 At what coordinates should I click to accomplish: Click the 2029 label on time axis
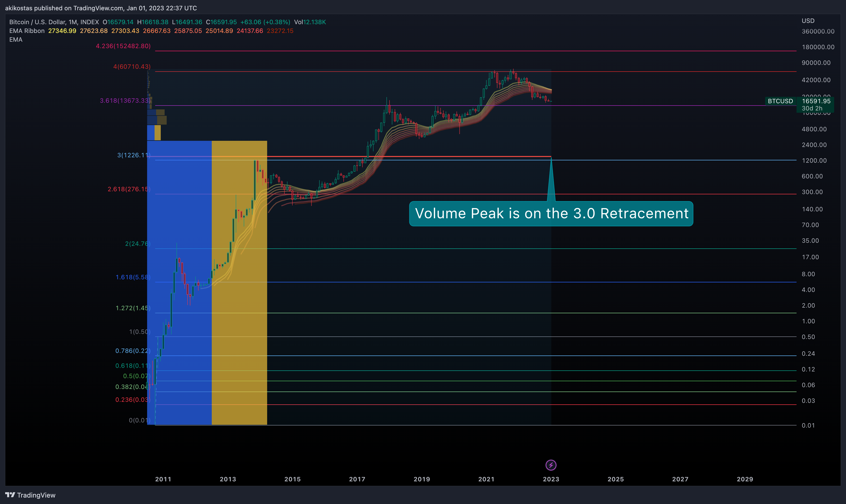[745, 479]
